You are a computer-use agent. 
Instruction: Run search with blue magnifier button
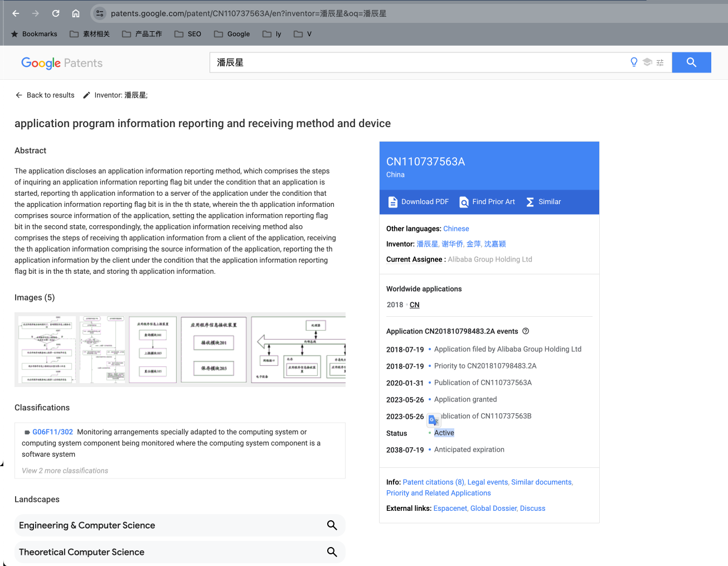pyautogui.click(x=692, y=62)
